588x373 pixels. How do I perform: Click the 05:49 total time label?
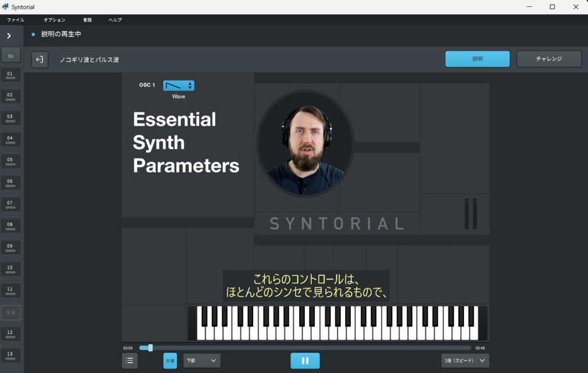pos(480,348)
